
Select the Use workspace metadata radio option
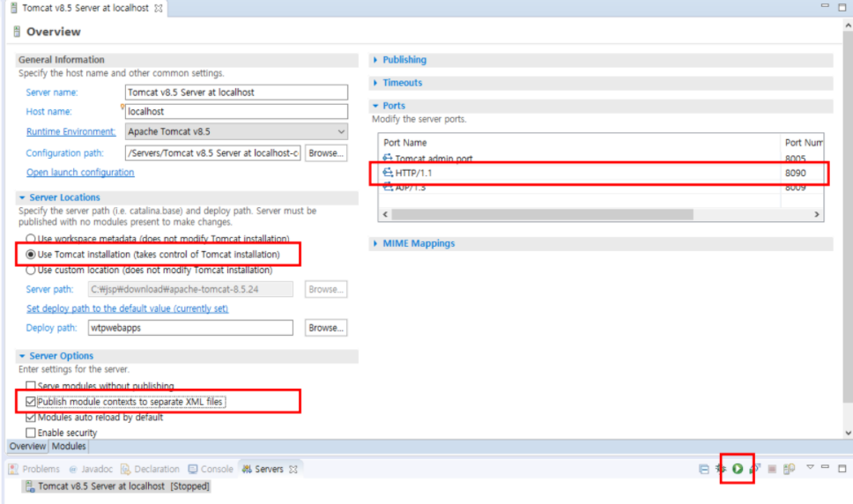tap(31, 239)
